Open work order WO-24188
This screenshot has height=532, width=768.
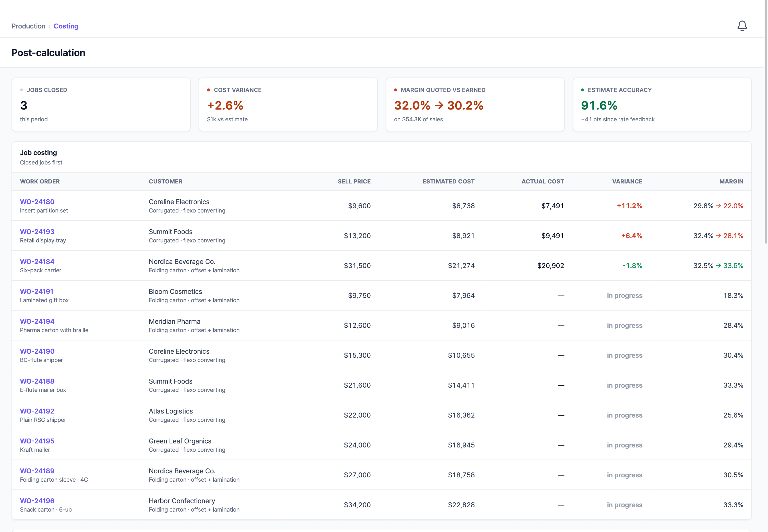point(37,381)
